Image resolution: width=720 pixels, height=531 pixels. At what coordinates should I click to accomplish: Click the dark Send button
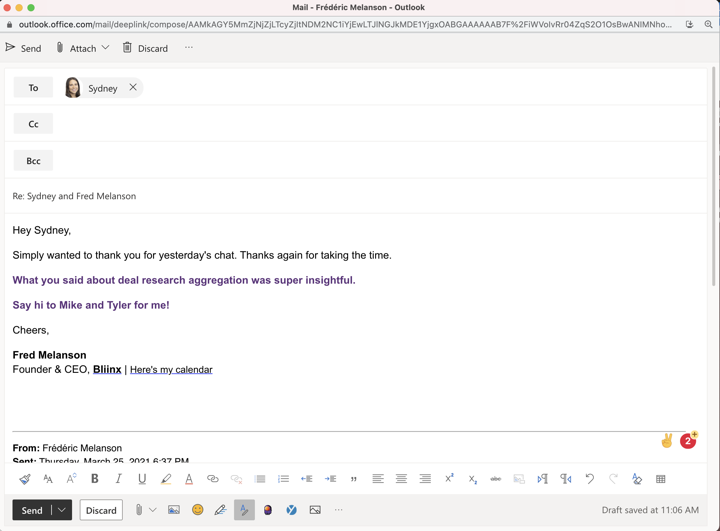tap(32, 510)
